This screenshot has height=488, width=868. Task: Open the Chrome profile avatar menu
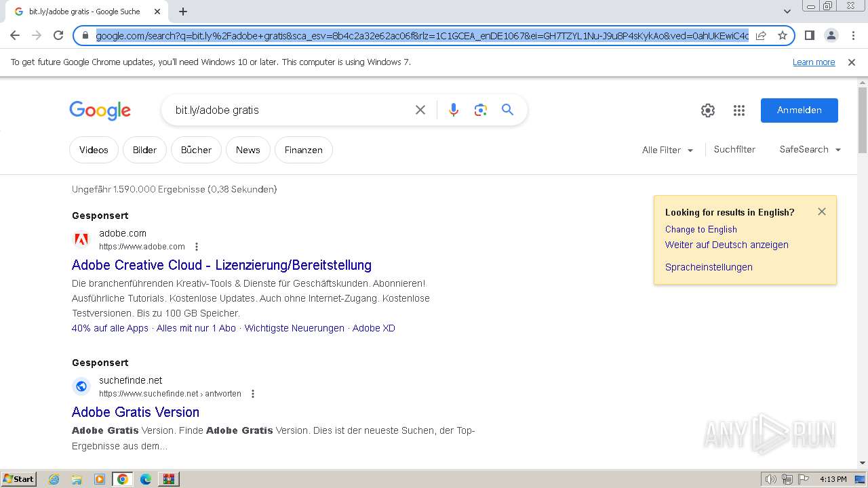point(831,35)
